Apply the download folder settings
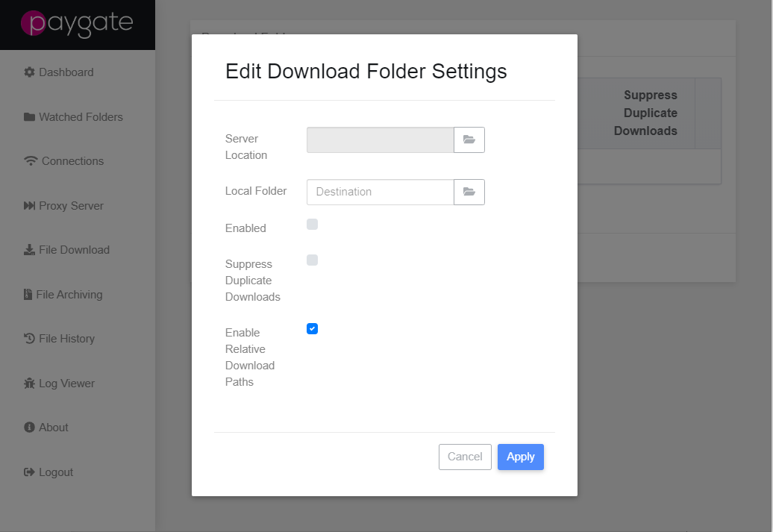This screenshot has width=773, height=532. click(x=521, y=457)
